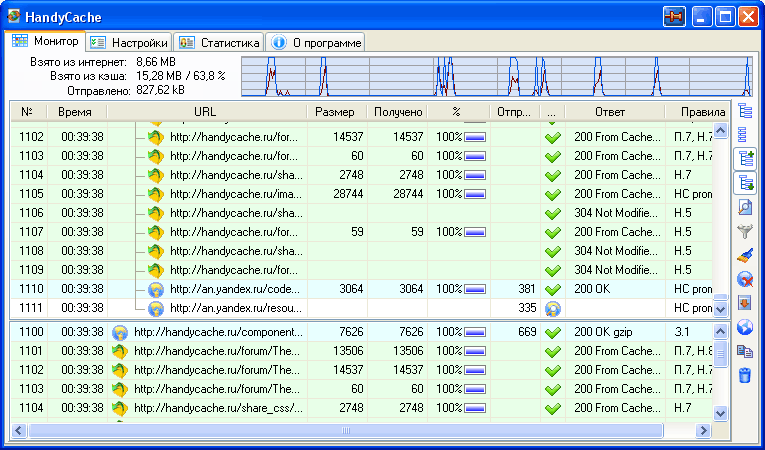The width and height of the screenshot is (765, 450).
Task: Click the orange down-arrow download icon
Action: 745,303
